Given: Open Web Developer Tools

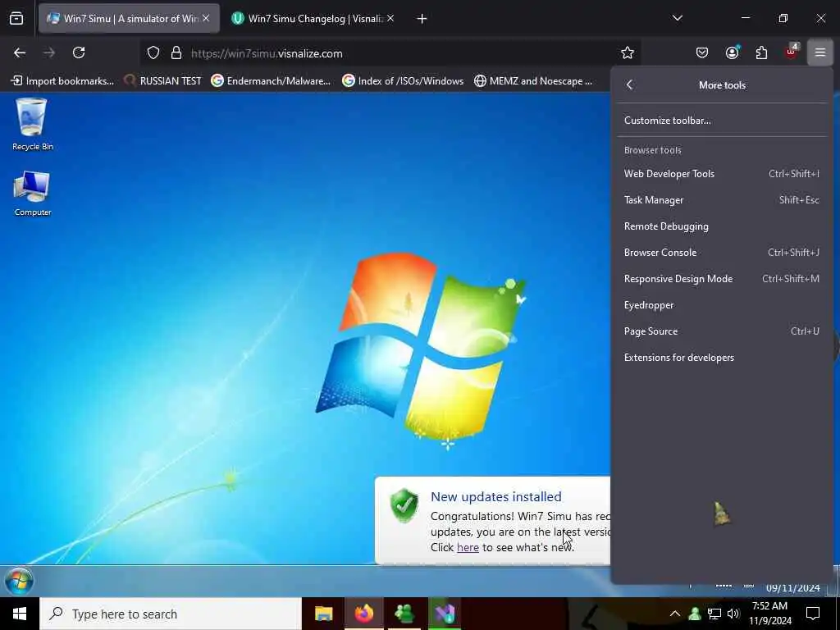Looking at the screenshot, I should (x=722, y=174).
